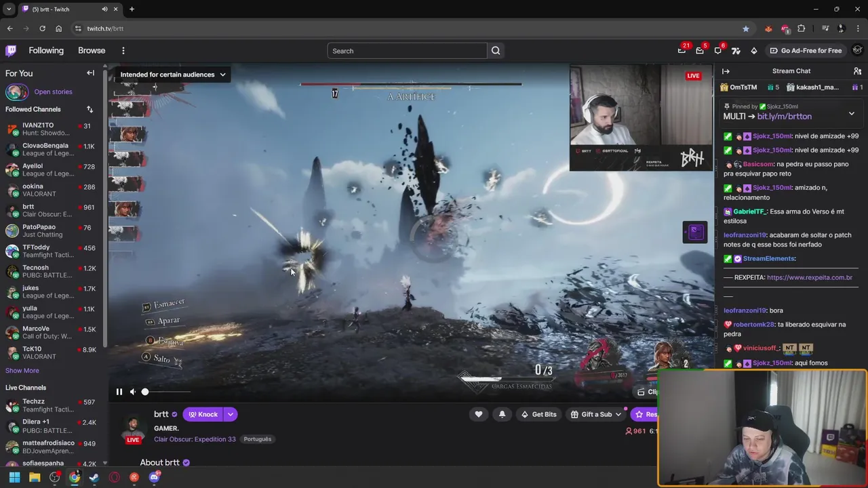Click brtt streamer avatar
Screen dimensions: 868x488
[x=133, y=427]
